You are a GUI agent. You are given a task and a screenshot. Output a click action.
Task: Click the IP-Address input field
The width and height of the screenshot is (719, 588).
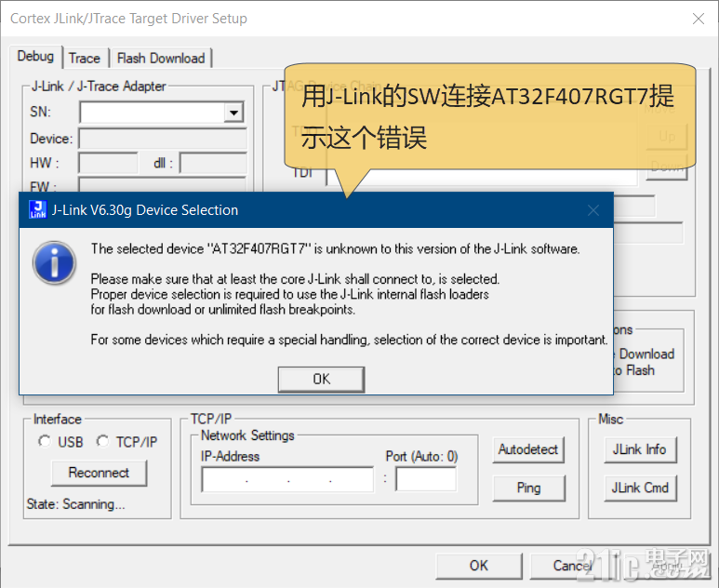click(287, 480)
